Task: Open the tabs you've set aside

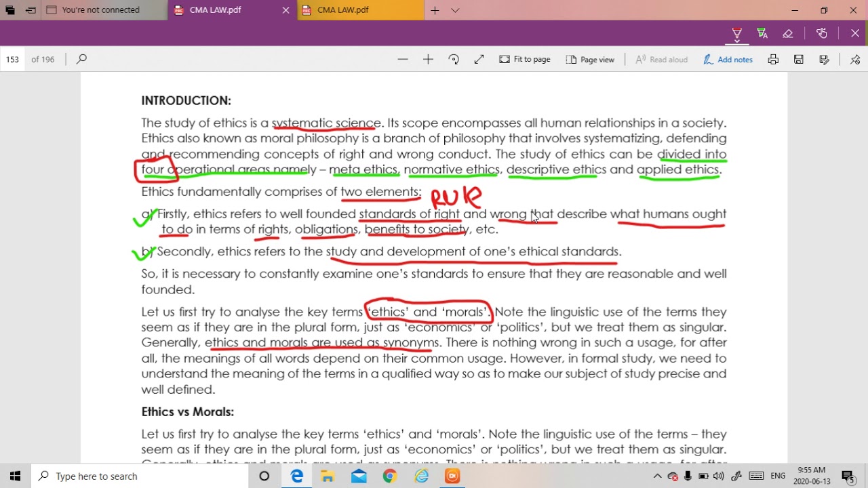Action: tap(10, 10)
